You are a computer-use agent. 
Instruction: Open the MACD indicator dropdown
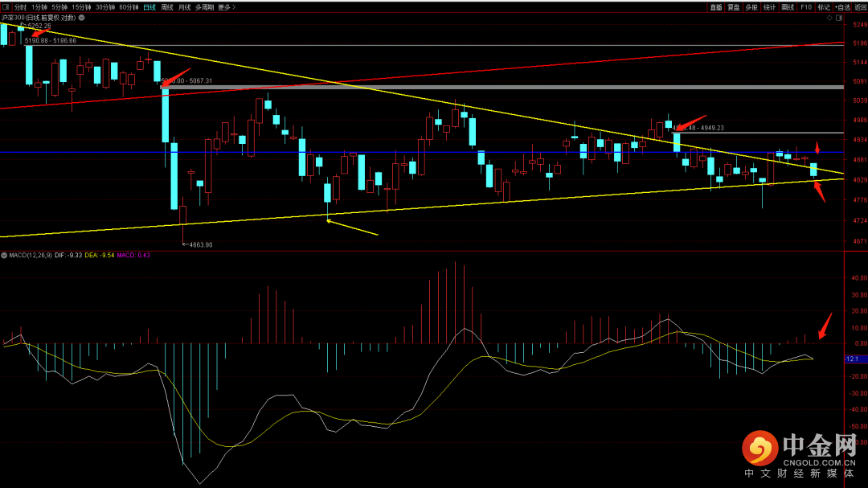[x=4, y=256]
